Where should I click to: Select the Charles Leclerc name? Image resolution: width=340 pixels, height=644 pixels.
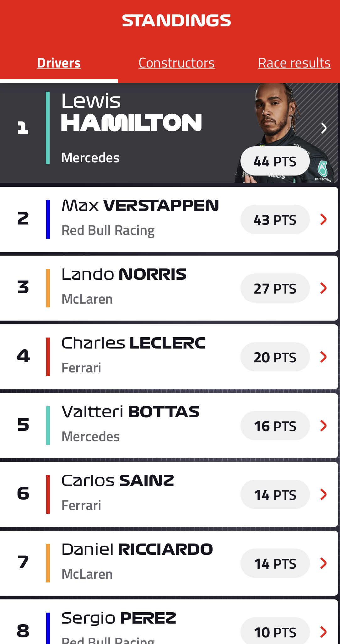tap(133, 343)
